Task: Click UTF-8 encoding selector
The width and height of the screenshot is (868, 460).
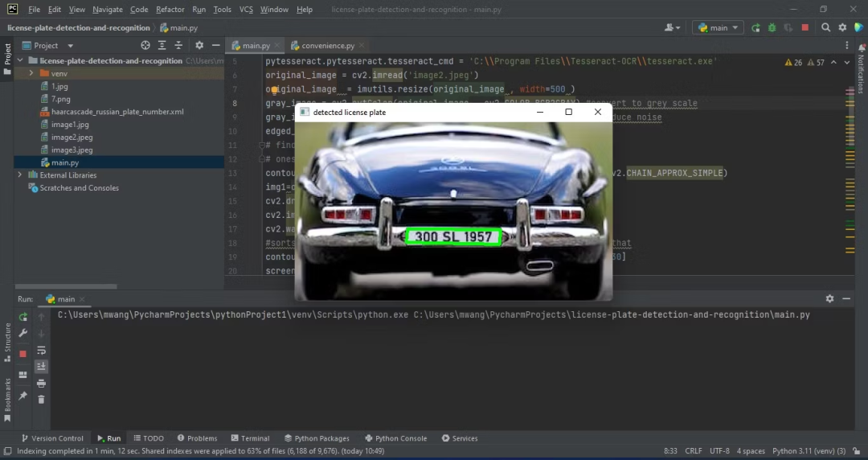Action: click(x=719, y=451)
